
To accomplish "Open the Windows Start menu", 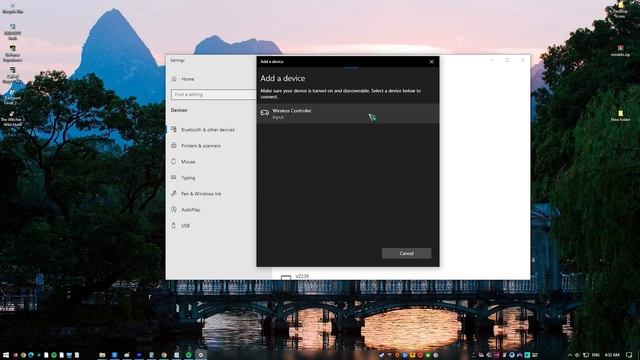I will pyautogui.click(x=6, y=355).
